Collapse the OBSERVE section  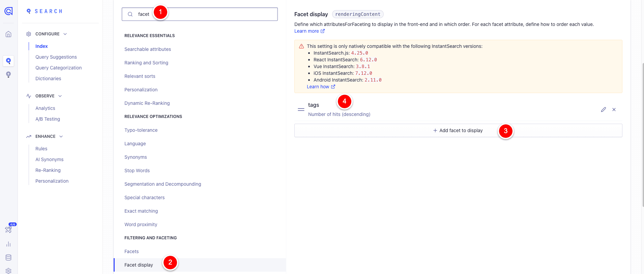click(x=60, y=96)
